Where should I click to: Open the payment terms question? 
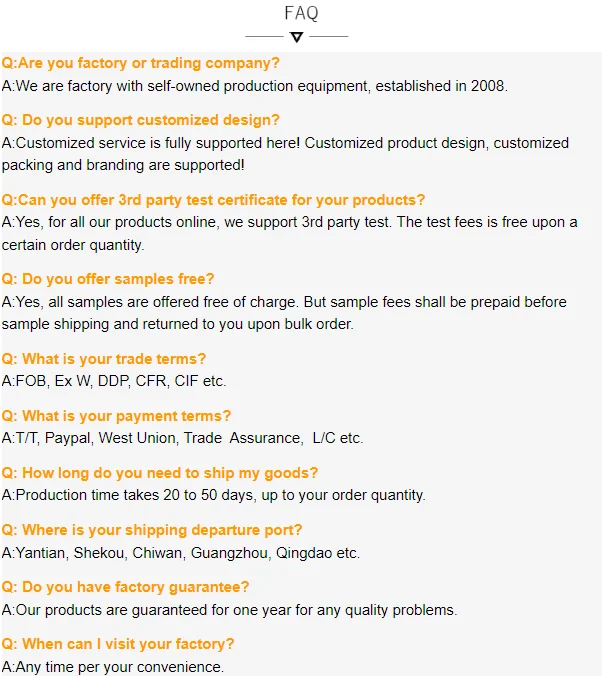coord(116,416)
